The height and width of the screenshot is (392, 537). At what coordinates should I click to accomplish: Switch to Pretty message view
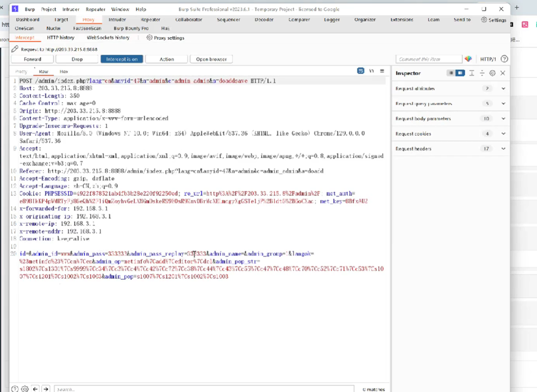[21, 71]
